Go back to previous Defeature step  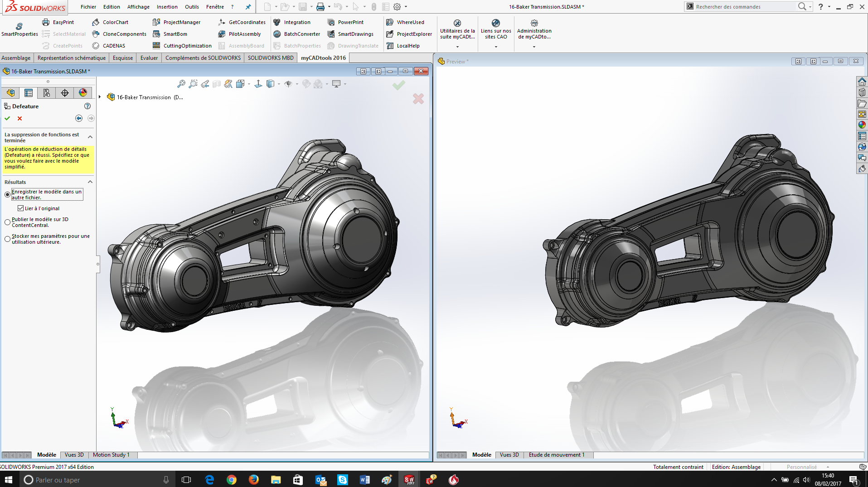79,118
